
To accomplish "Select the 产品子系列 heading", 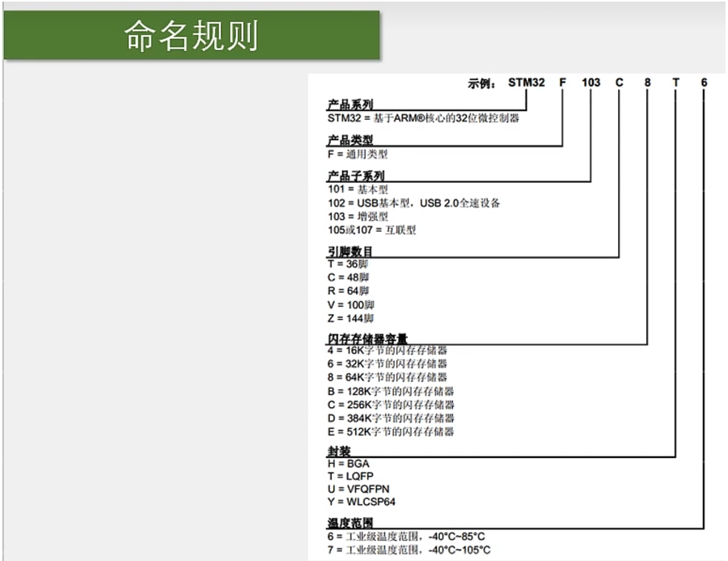I will point(355,176).
